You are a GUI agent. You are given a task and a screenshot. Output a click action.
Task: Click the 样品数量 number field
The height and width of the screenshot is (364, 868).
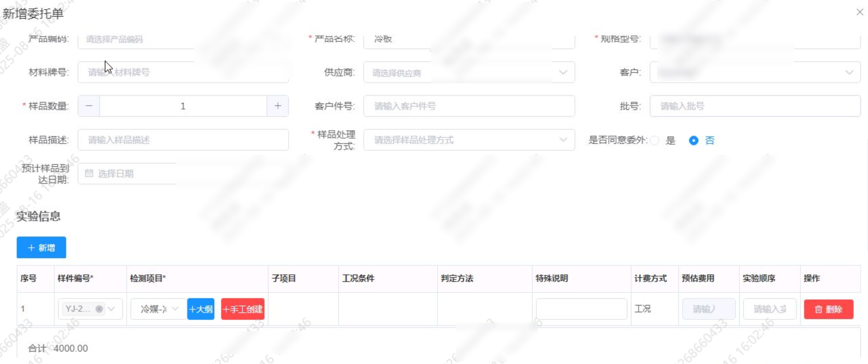pyautogui.click(x=183, y=106)
